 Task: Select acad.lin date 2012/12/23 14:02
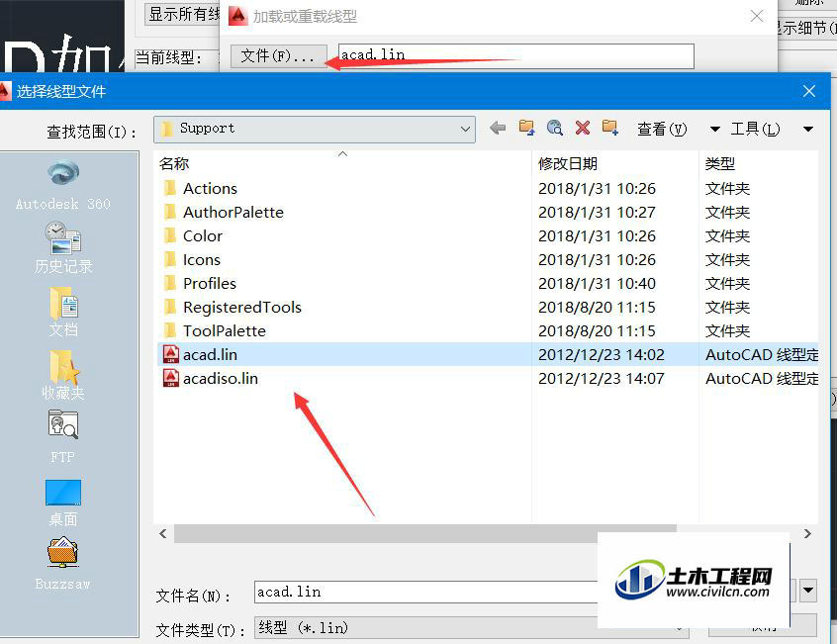602,355
